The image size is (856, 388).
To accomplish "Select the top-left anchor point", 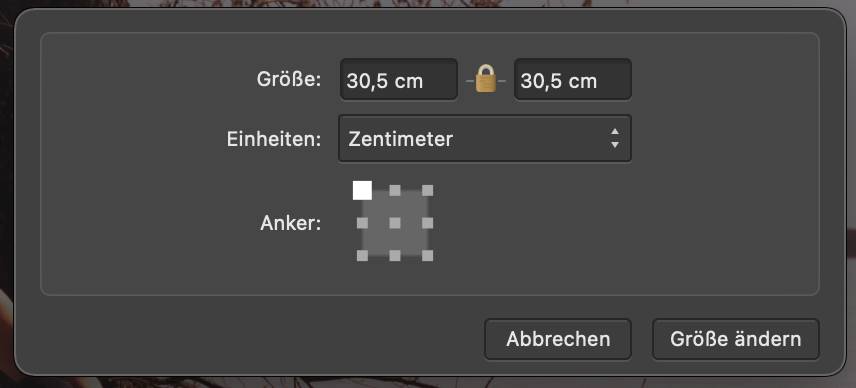I will (362, 190).
